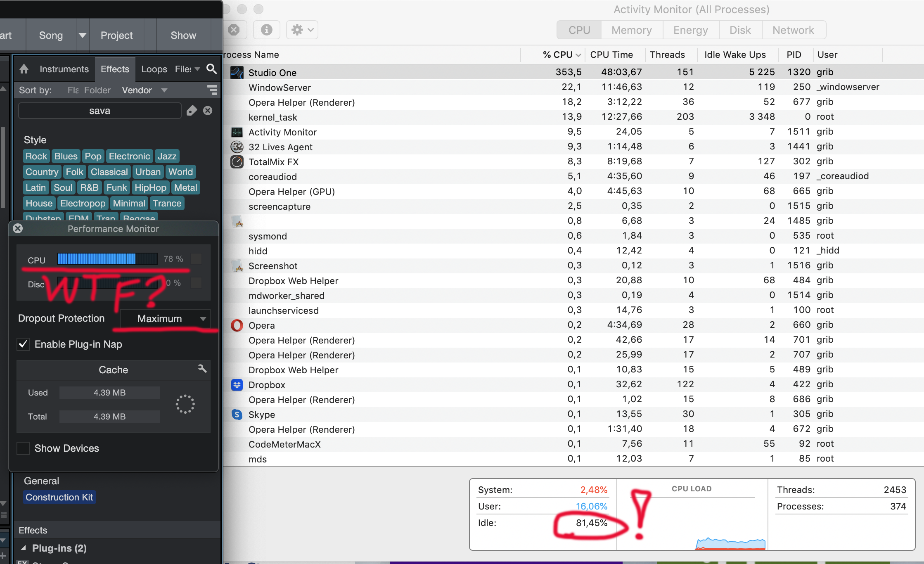This screenshot has height=564, width=924.
Task: Click the tag eraser icon beside search field
Action: click(x=192, y=111)
